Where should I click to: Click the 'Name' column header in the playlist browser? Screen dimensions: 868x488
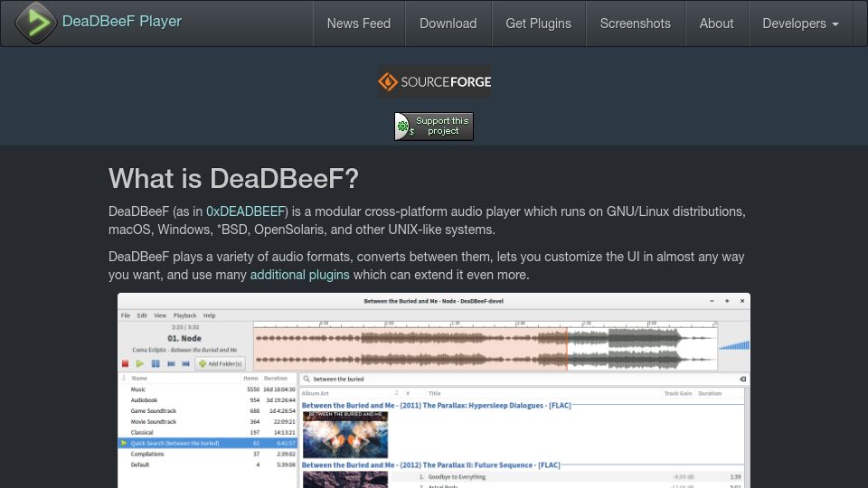139,379
